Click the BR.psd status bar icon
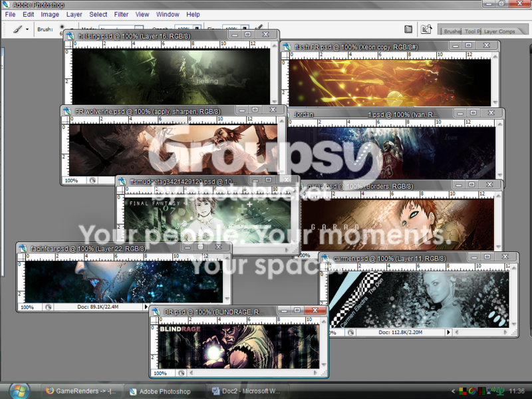Viewport: 532px width, 399px height. coord(181,373)
